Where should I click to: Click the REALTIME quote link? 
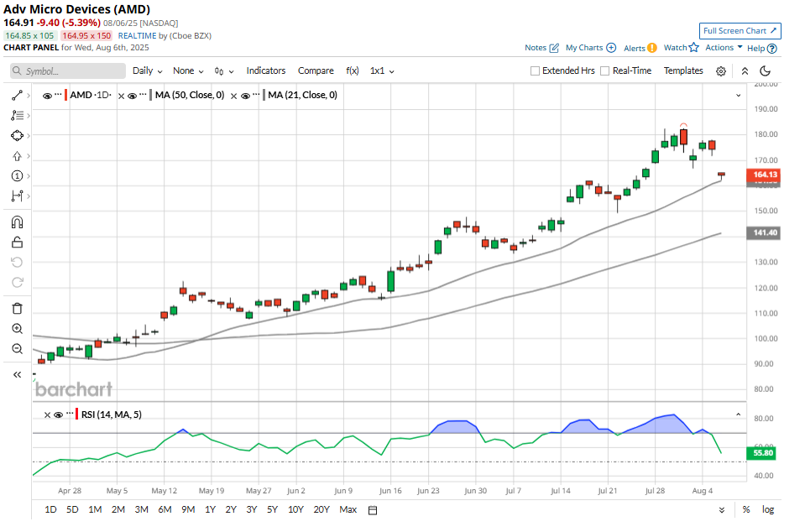point(137,36)
